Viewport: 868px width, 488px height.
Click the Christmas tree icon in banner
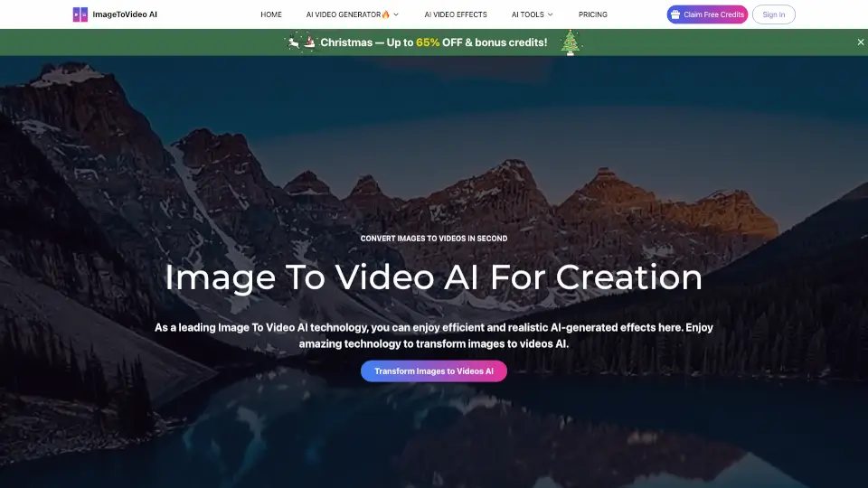[x=571, y=42]
